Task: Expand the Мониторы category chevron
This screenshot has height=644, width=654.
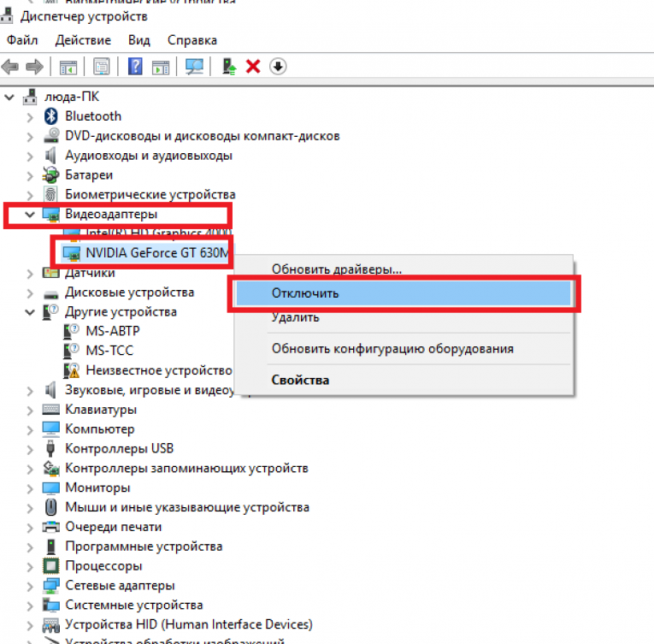Action: [30, 488]
